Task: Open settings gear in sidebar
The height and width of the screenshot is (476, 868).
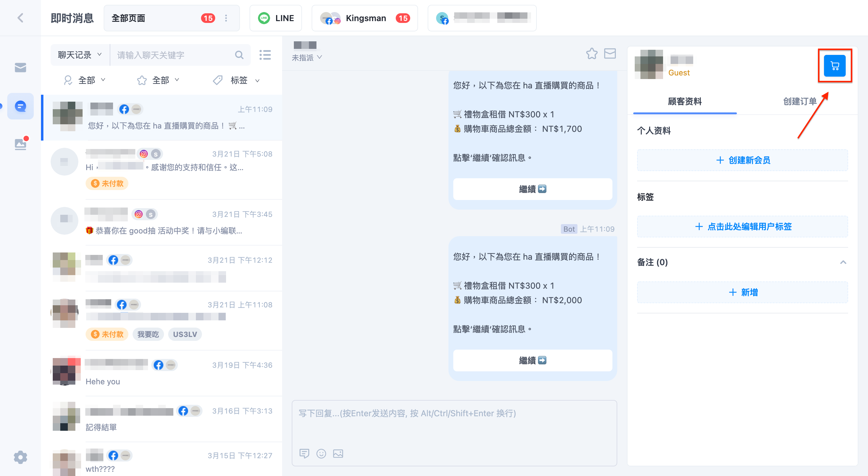Action: tap(20, 457)
